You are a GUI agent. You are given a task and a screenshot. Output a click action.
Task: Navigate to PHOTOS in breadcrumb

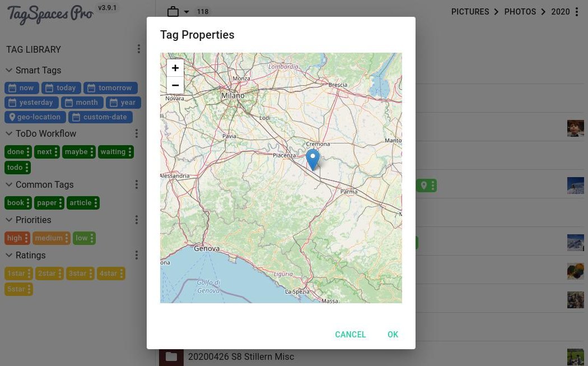point(520,12)
